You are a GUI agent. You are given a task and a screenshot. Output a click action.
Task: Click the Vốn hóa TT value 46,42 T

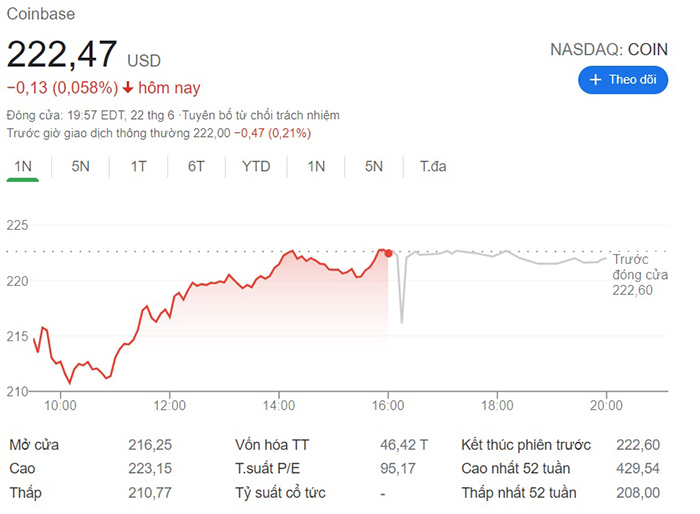[x=404, y=445]
